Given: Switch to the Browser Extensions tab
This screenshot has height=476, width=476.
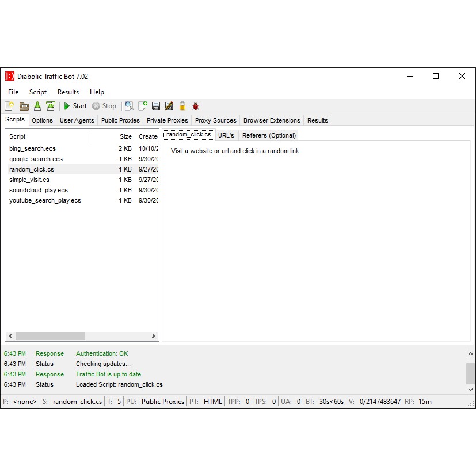Looking at the screenshot, I should [272, 120].
